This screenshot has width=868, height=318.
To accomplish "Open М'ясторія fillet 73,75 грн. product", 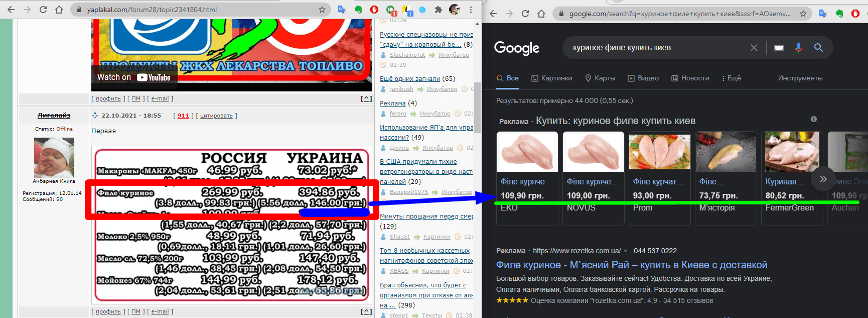I will [726, 178].
